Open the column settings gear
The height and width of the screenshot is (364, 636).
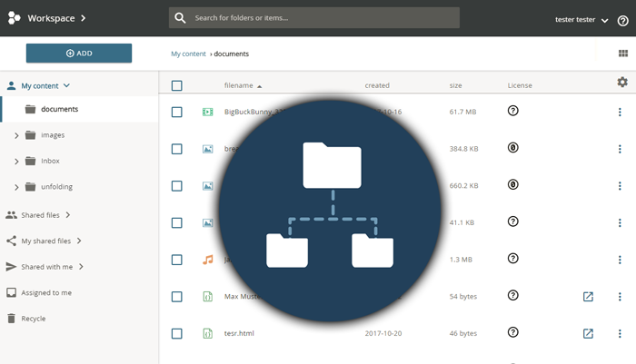tap(621, 83)
